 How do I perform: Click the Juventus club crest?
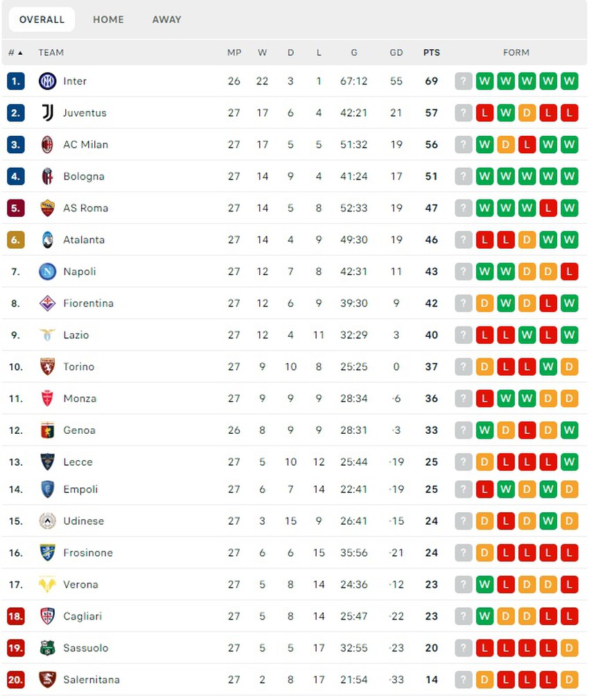[46, 113]
